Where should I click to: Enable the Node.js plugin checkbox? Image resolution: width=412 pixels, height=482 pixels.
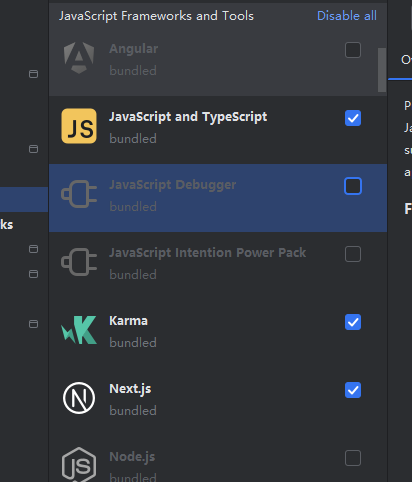353,458
